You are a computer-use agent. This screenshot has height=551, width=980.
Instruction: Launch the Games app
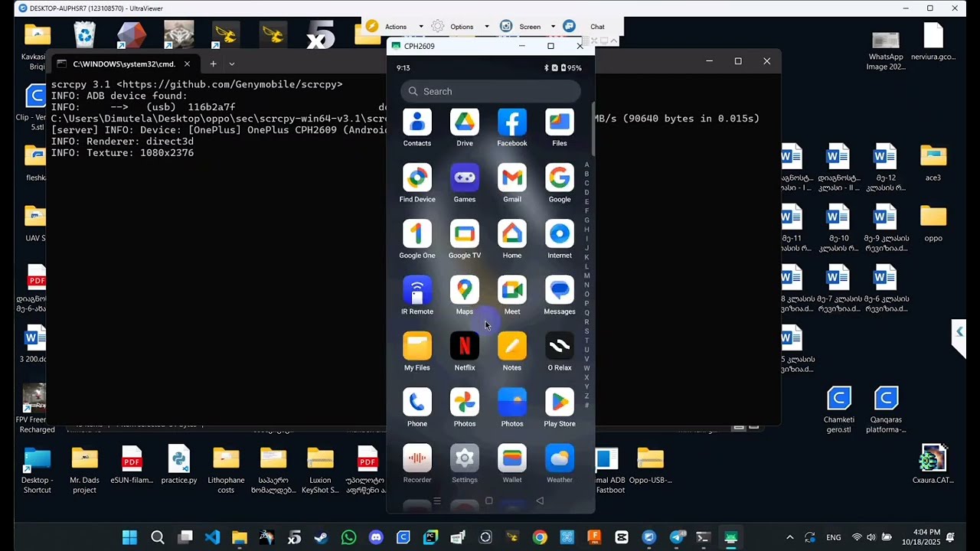(x=465, y=183)
